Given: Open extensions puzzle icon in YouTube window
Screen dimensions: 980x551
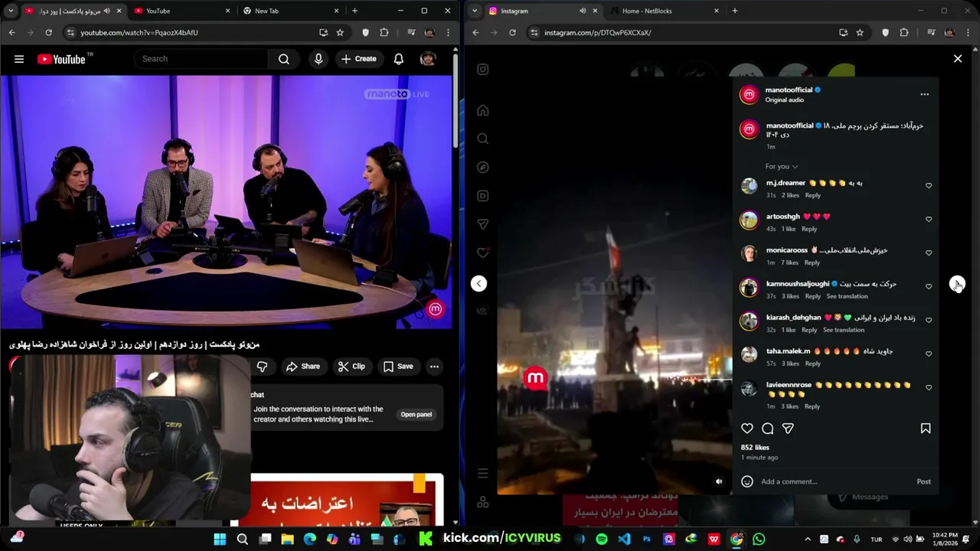Looking at the screenshot, I should coord(384,33).
